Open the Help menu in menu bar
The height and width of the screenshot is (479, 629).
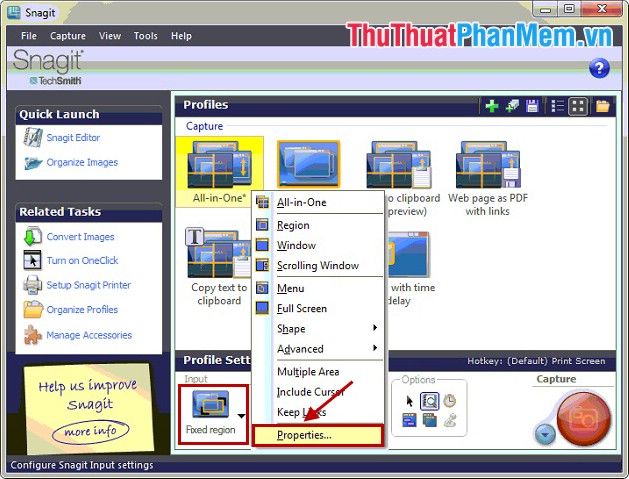coord(181,36)
